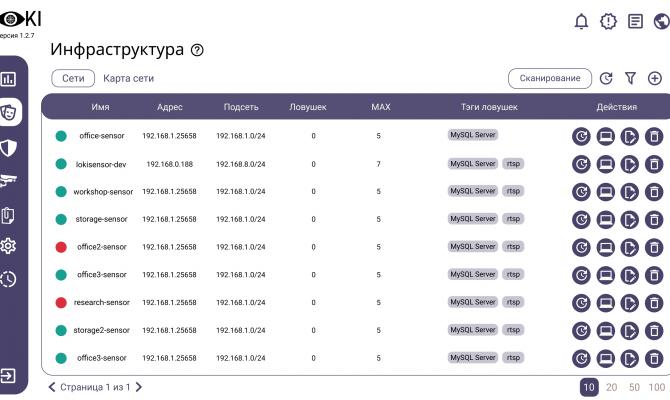Open the notifications bell
The image size is (670, 400).
click(581, 21)
